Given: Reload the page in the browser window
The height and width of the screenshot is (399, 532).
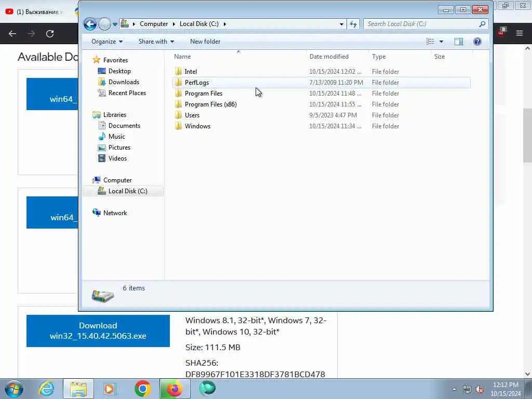Looking at the screenshot, I should tap(50, 34).
